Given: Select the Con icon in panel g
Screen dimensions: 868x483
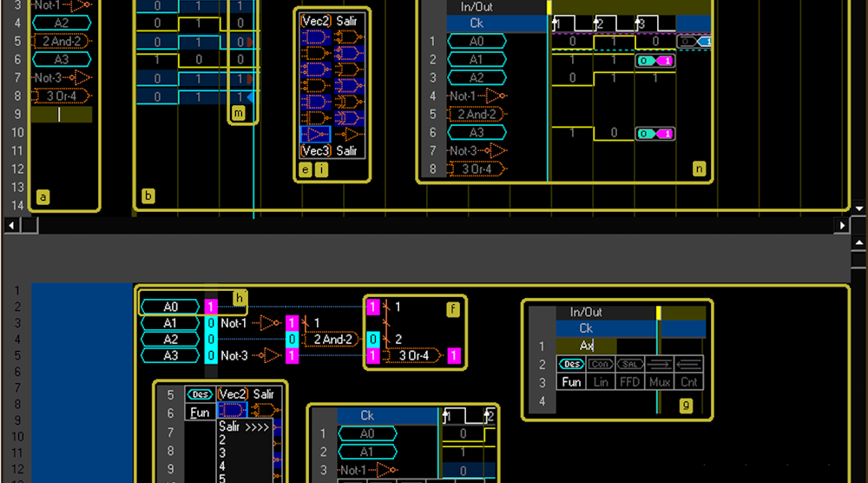Looking at the screenshot, I should coord(601,364).
